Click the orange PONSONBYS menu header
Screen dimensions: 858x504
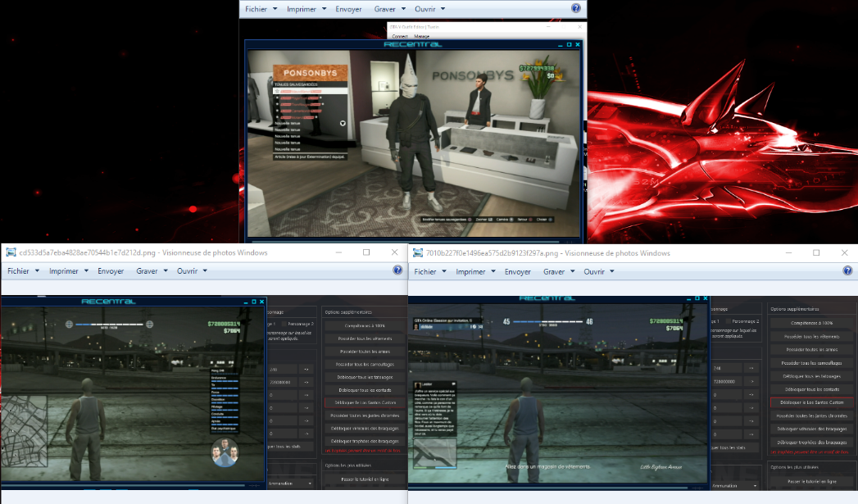[x=311, y=72]
